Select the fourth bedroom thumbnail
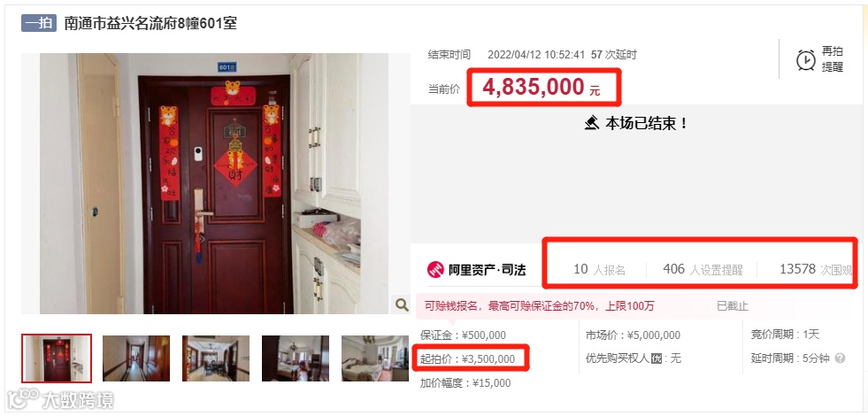Screen dimensions: 868x416 (x=296, y=358)
